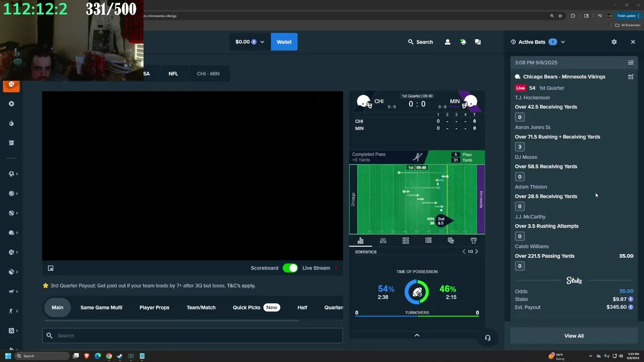Select the American football helmet sport in sidebar
Screen dimensions: 644x362
tap(11, 233)
